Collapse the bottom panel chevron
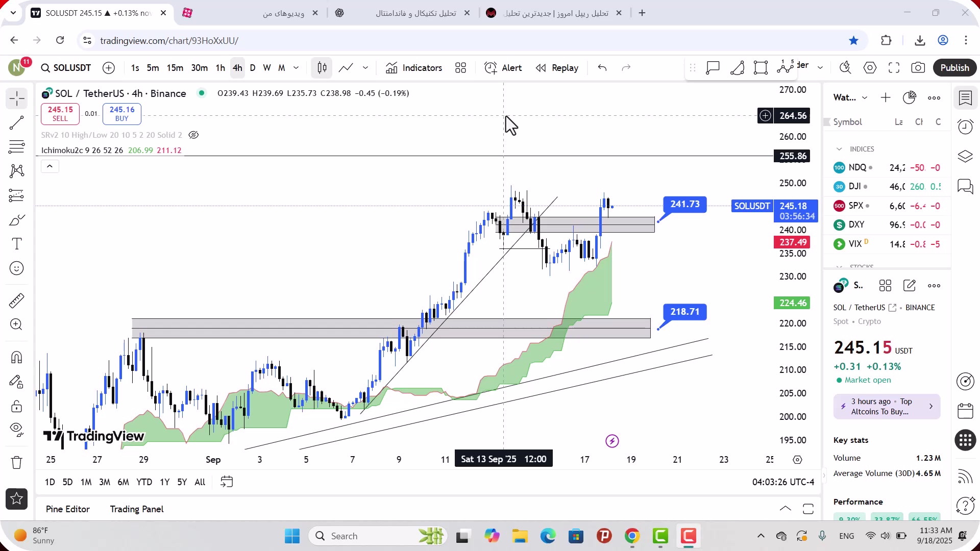The width and height of the screenshot is (980, 551). click(x=786, y=509)
